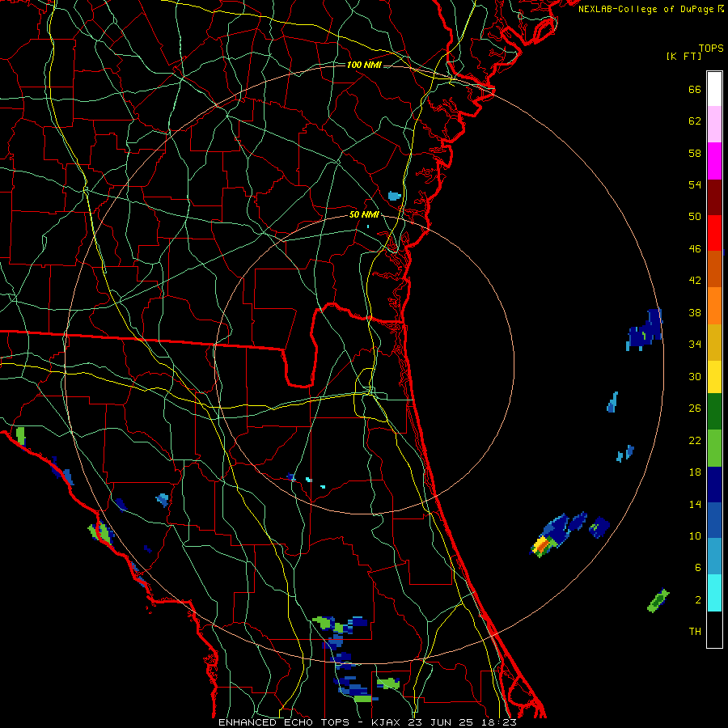
Task: Click the yellow-orange storm core offshore
Action: (x=541, y=544)
